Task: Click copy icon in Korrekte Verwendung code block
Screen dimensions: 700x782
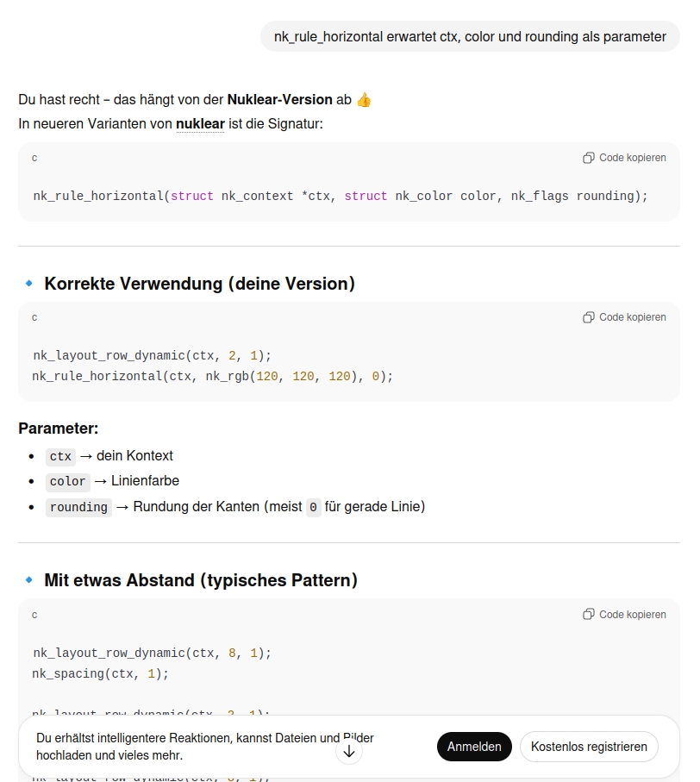Action: [588, 317]
